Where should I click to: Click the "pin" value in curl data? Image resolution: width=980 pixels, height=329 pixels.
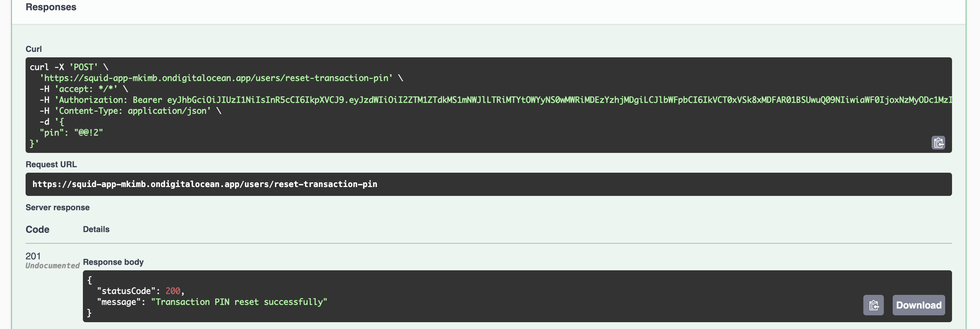tap(88, 133)
